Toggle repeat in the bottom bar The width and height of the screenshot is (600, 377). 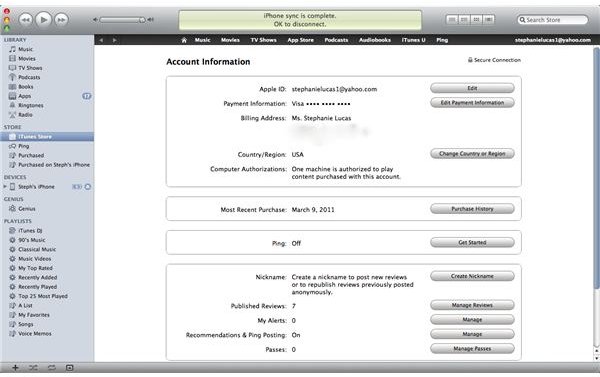(x=52, y=368)
